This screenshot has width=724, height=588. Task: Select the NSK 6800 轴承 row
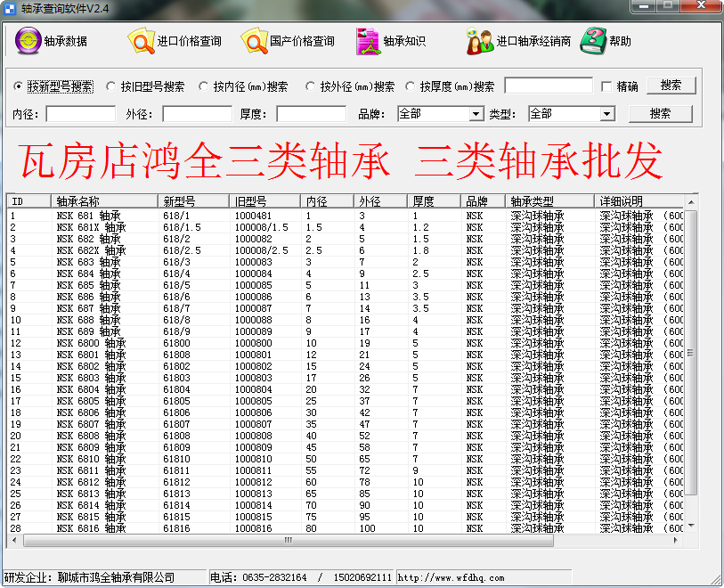pyautogui.click(x=91, y=343)
